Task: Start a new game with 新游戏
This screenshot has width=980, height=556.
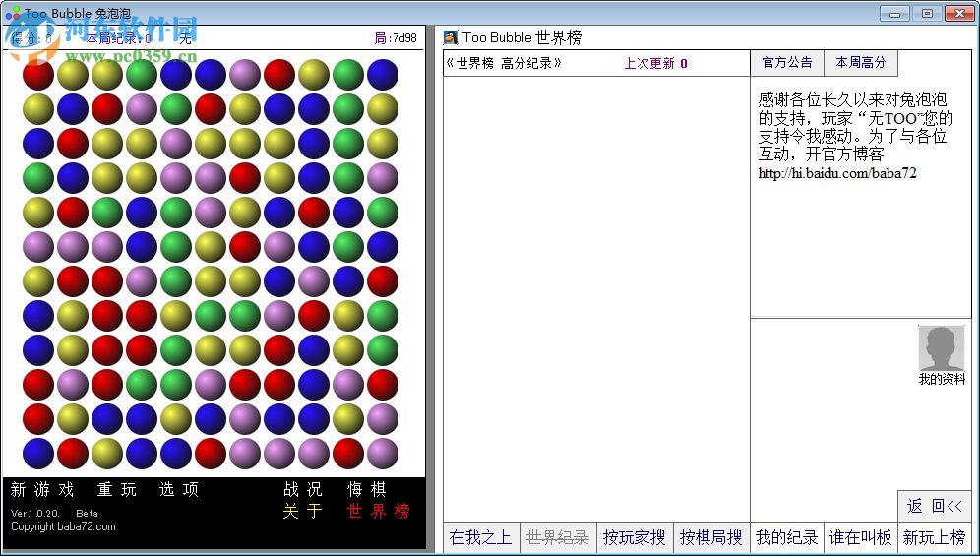Action: tap(42, 490)
